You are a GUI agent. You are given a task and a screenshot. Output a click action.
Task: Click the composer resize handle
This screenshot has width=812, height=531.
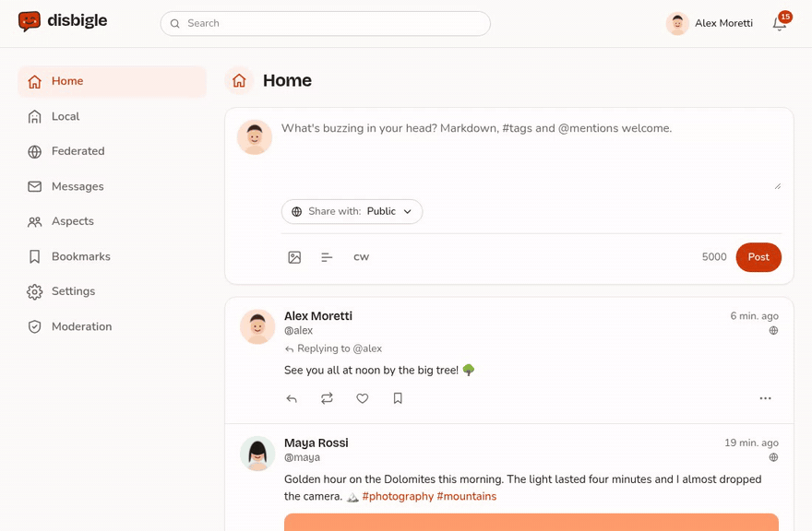click(x=777, y=186)
